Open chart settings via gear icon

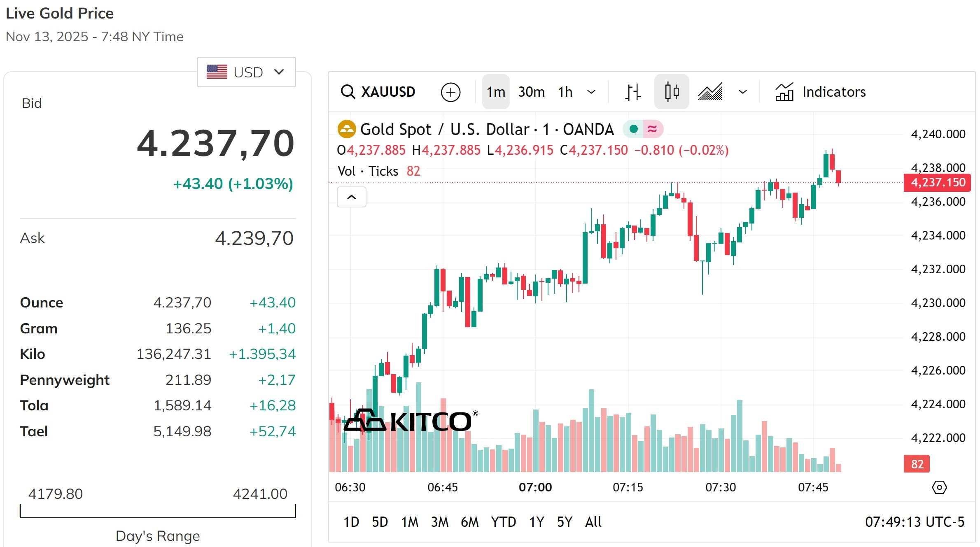939,487
